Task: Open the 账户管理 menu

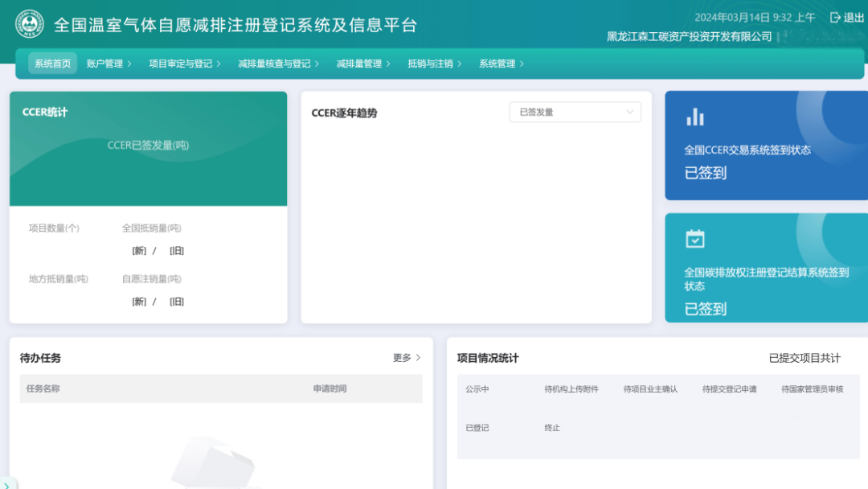Action: click(104, 64)
